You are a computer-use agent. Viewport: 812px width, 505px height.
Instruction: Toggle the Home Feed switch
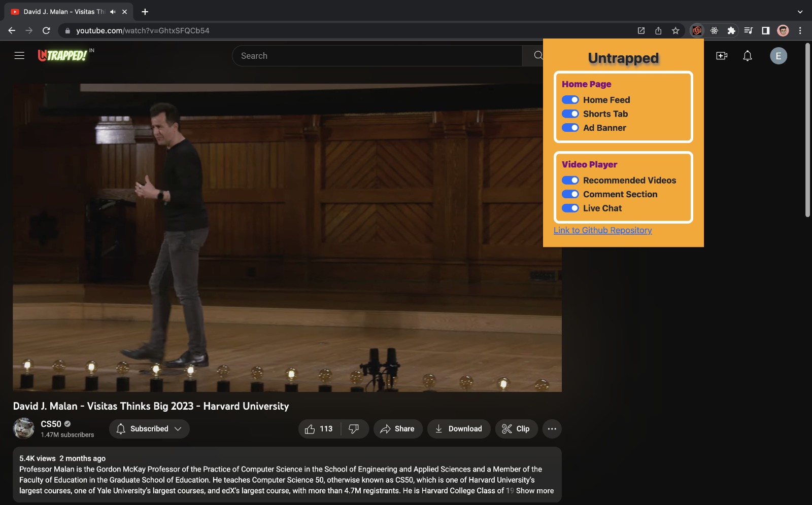click(570, 100)
